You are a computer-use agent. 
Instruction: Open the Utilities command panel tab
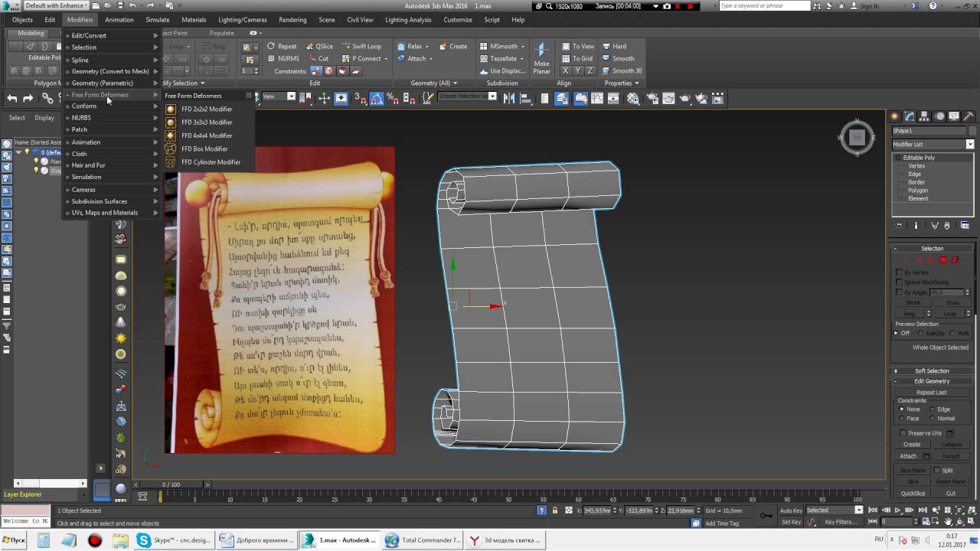click(x=970, y=116)
